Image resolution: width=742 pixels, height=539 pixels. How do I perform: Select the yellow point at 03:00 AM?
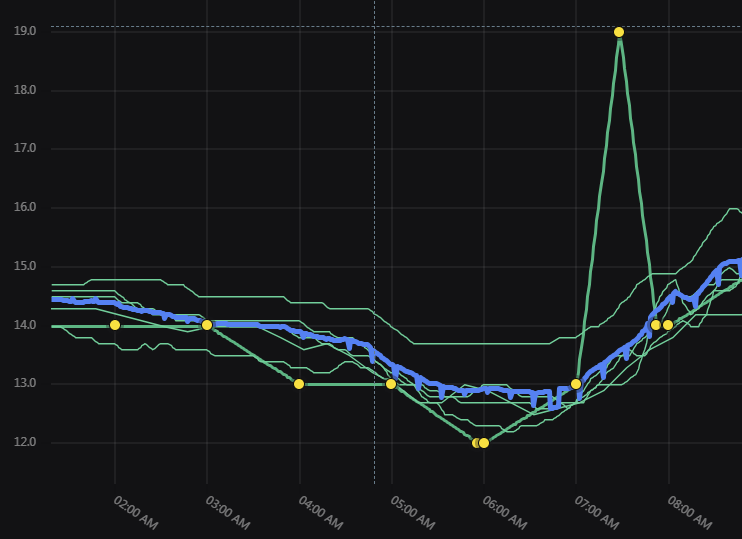(x=207, y=325)
